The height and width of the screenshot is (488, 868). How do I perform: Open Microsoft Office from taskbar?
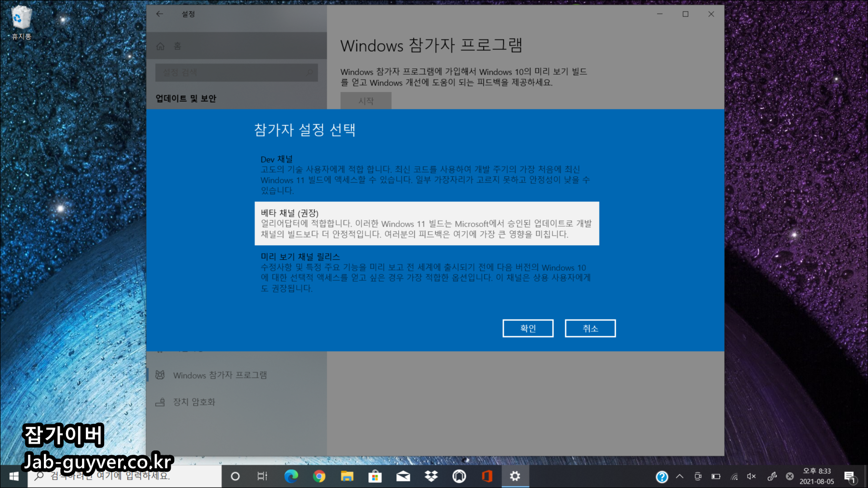point(487,476)
